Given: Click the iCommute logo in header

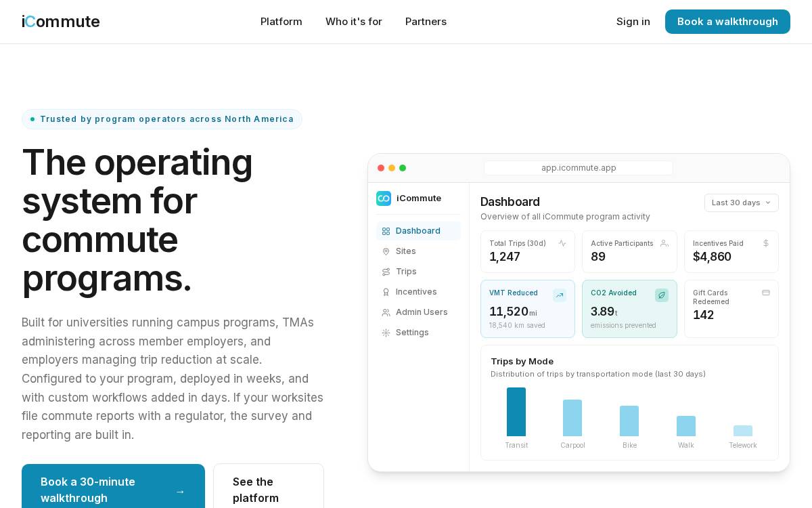Looking at the screenshot, I should coord(61,22).
